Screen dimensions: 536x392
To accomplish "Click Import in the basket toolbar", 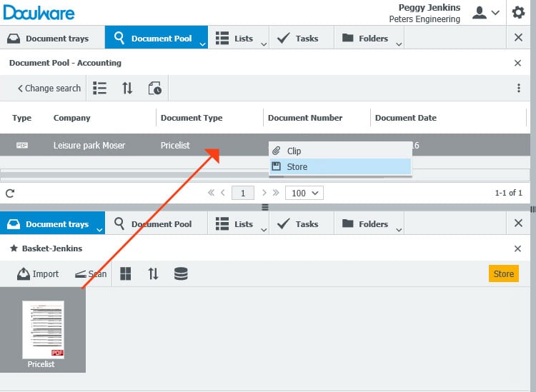I will tap(39, 274).
